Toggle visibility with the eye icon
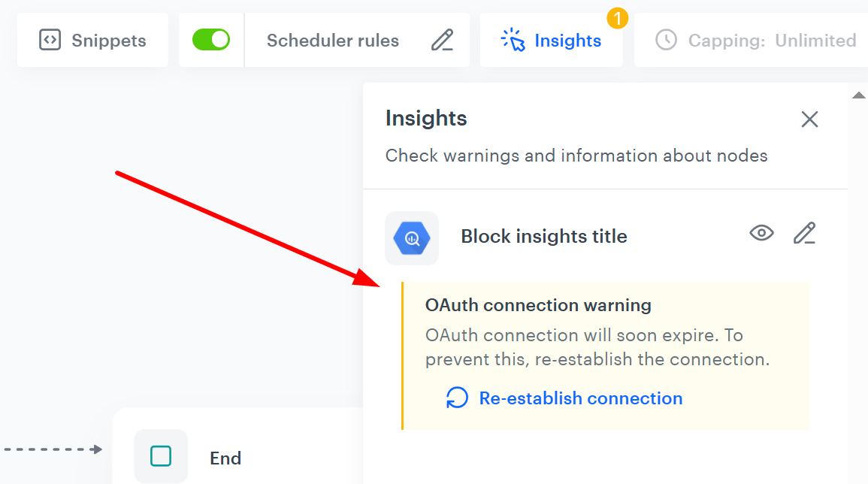 (x=761, y=233)
